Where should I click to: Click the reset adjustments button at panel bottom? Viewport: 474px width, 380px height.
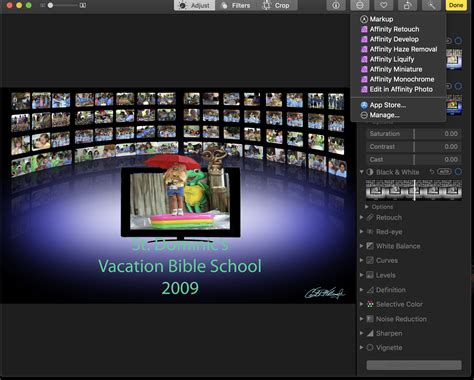(414, 365)
